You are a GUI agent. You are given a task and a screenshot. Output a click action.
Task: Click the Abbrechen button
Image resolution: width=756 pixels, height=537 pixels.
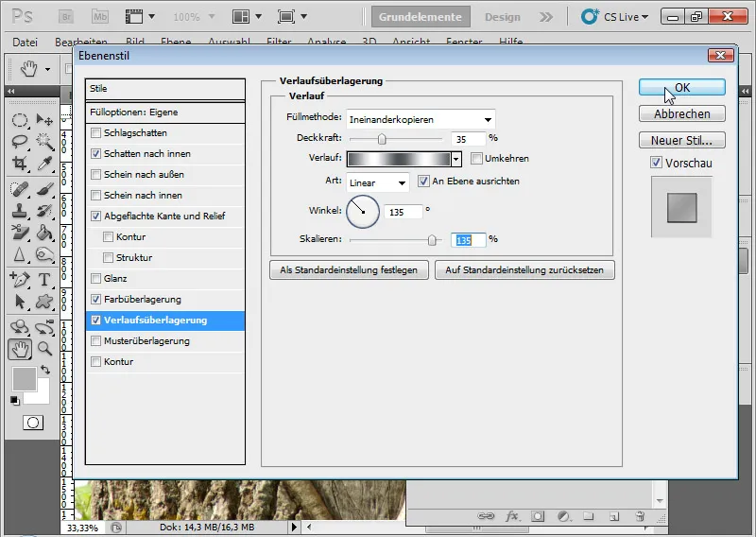[681, 113]
